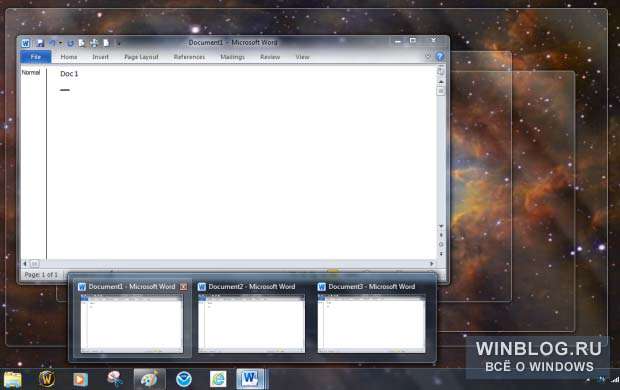Click the Quick Print icon in title bar
The width and height of the screenshot is (620, 390).
[x=94, y=43]
